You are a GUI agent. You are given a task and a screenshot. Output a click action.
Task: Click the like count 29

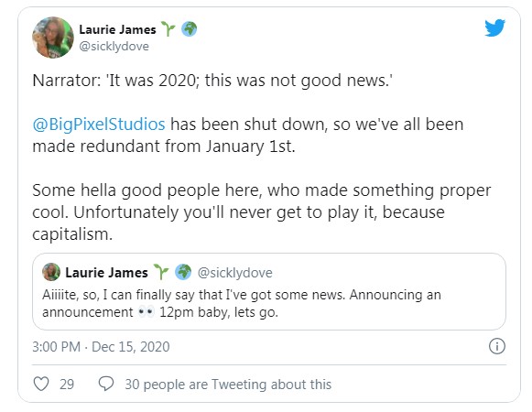click(x=67, y=385)
